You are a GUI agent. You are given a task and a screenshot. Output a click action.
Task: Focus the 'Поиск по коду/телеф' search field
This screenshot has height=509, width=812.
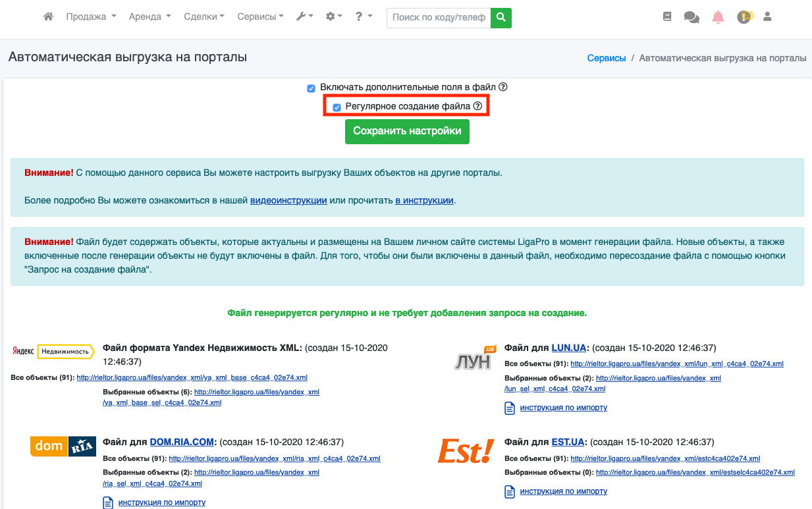(x=439, y=17)
